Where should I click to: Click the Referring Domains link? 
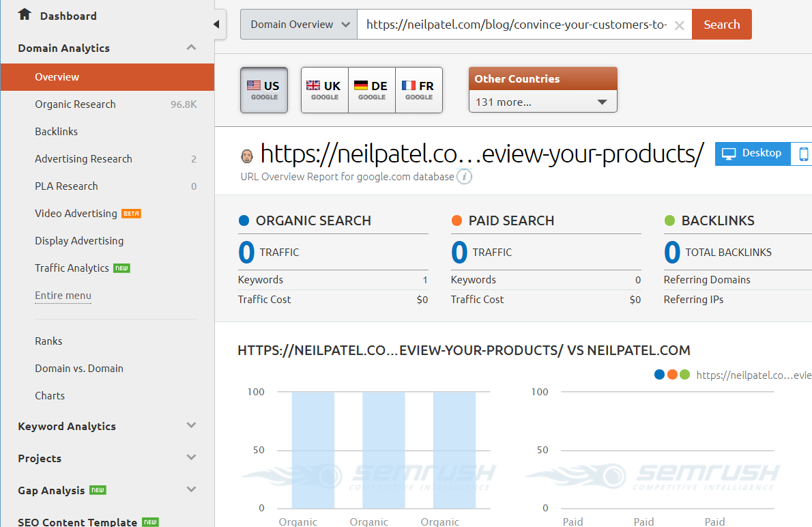(x=707, y=280)
